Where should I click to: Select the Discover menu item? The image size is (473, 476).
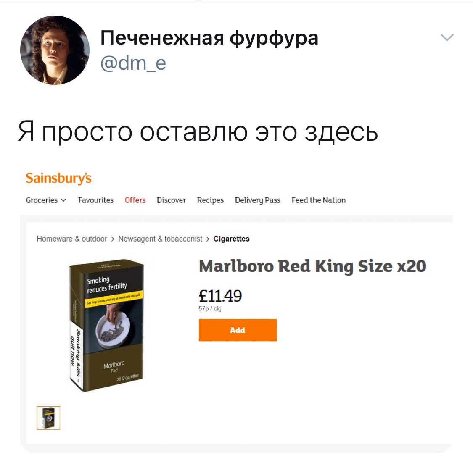pos(171,200)
